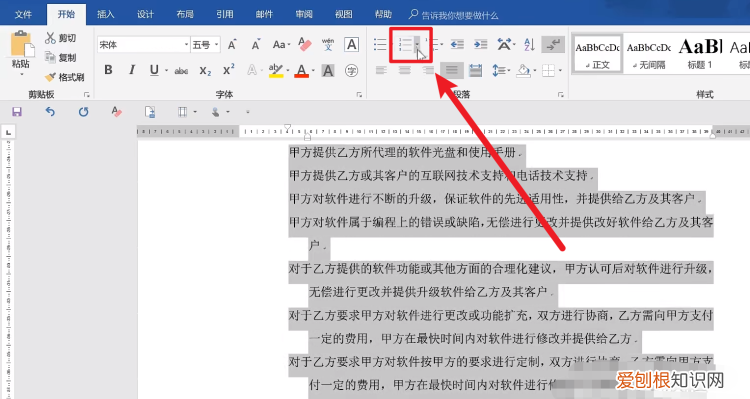Screen dimensions: 750x399
Task: Select the 无间隔 (No Spacing) style
Action: (x=649, y=54)
